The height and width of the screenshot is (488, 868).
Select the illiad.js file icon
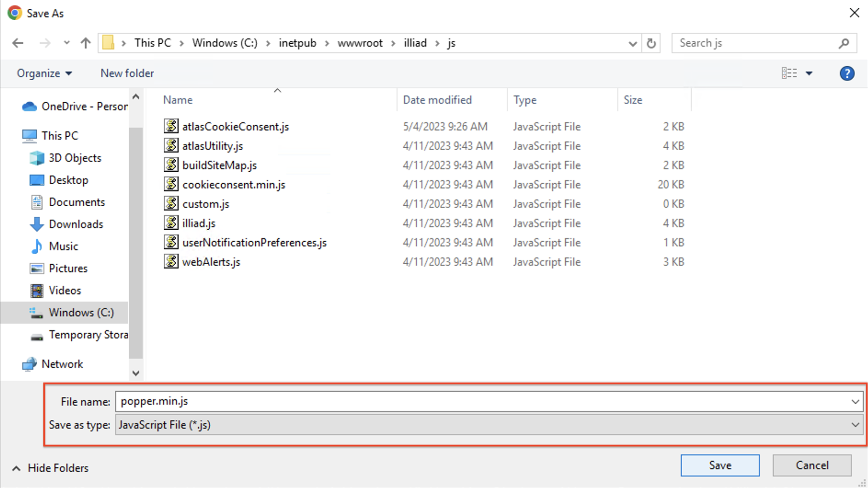tap(171, 223)
